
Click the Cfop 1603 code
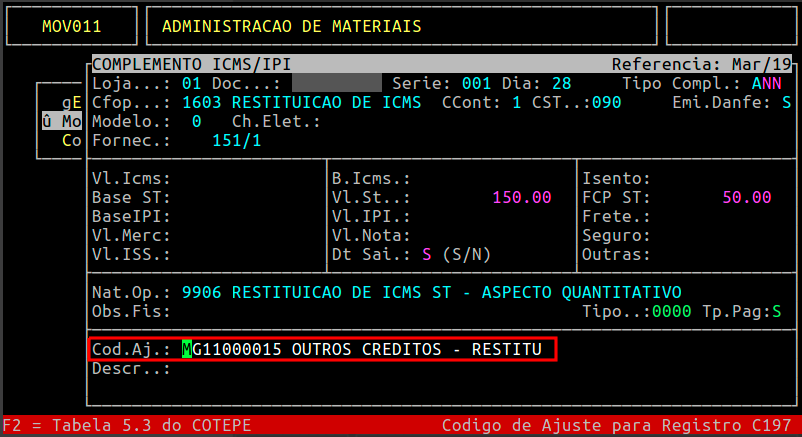click(x=202, y=102)
